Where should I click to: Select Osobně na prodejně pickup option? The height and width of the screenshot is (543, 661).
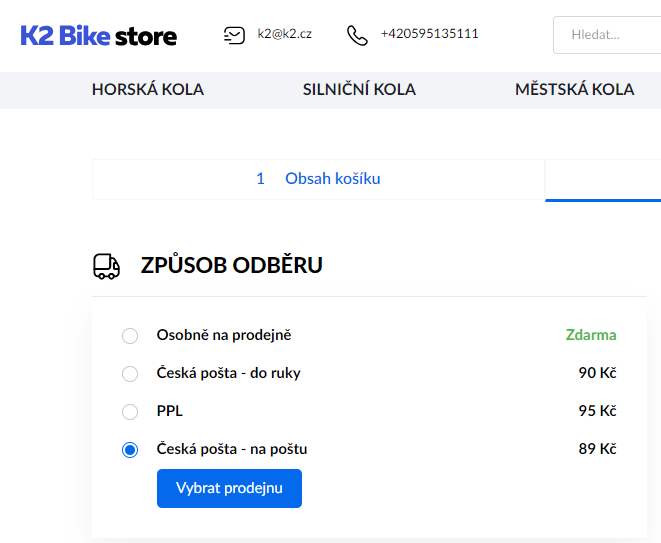tap(130, 336)
